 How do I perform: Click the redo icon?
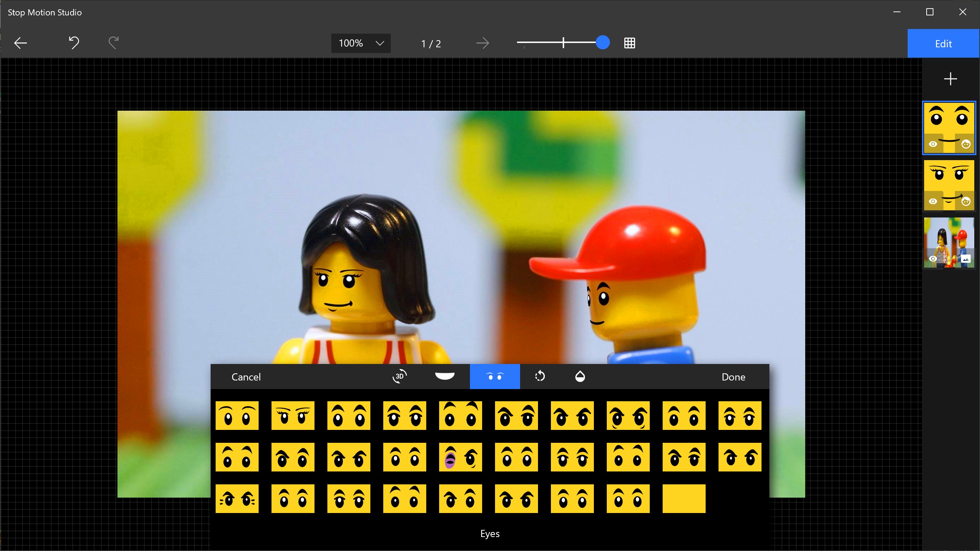point(113,43)
